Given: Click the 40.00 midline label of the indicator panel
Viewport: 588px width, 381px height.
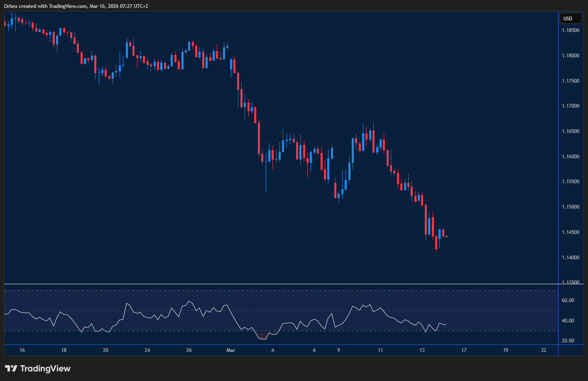Looking at the screenshot, I should pyautogui.click(x=568, y=320).
